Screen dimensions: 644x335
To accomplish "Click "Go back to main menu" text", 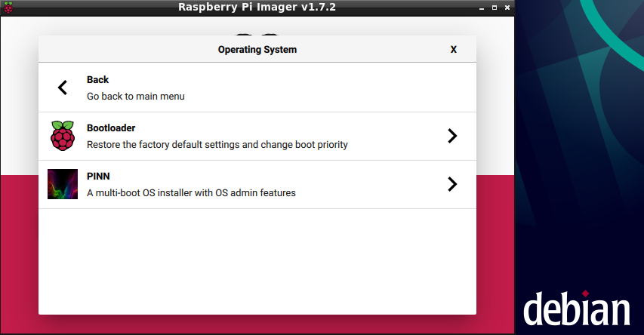I will [135, 97].
